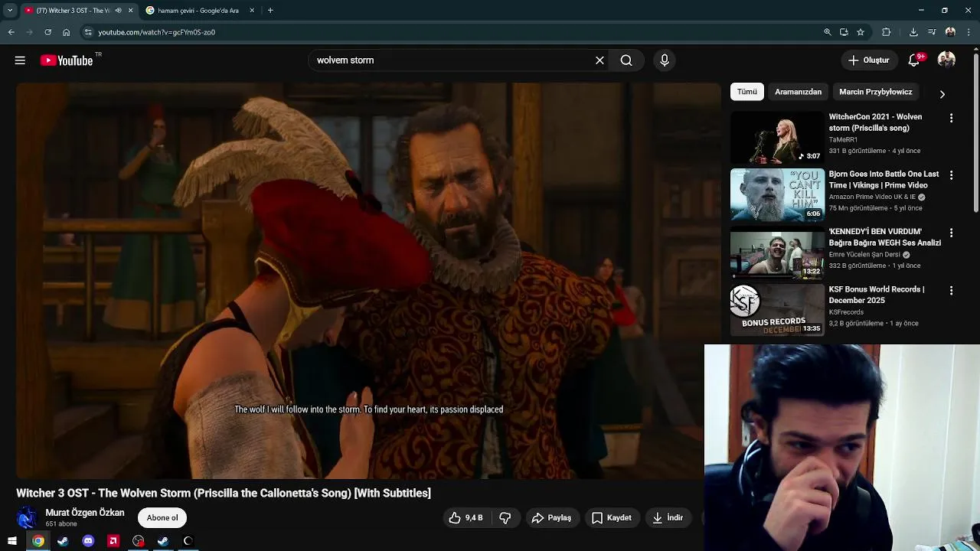Open AMD Software from the taskbar
This screenshot has width=980, height=551.
(113, 541)
